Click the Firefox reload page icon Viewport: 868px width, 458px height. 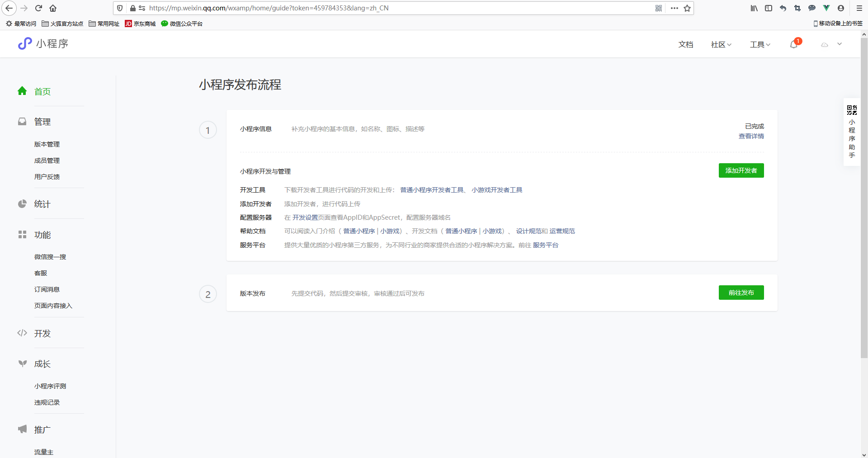pos(38,8)
